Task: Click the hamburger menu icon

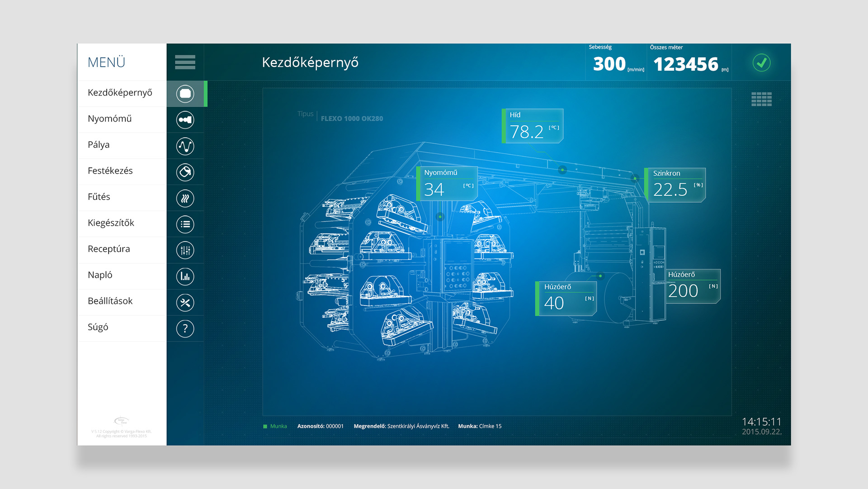Action: tap(185, 62)
